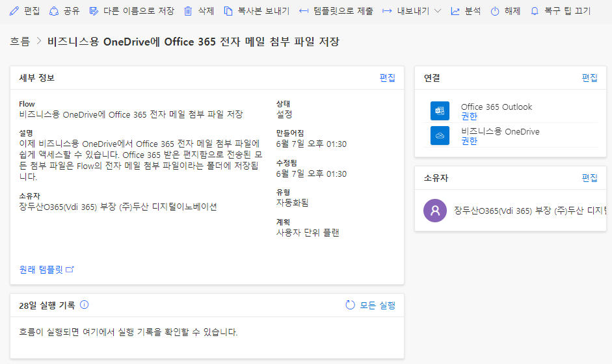The height and width of the screenshot is (364, 612).
Task: Click 편집 link in 연결 card
Action: pos(589,78)
